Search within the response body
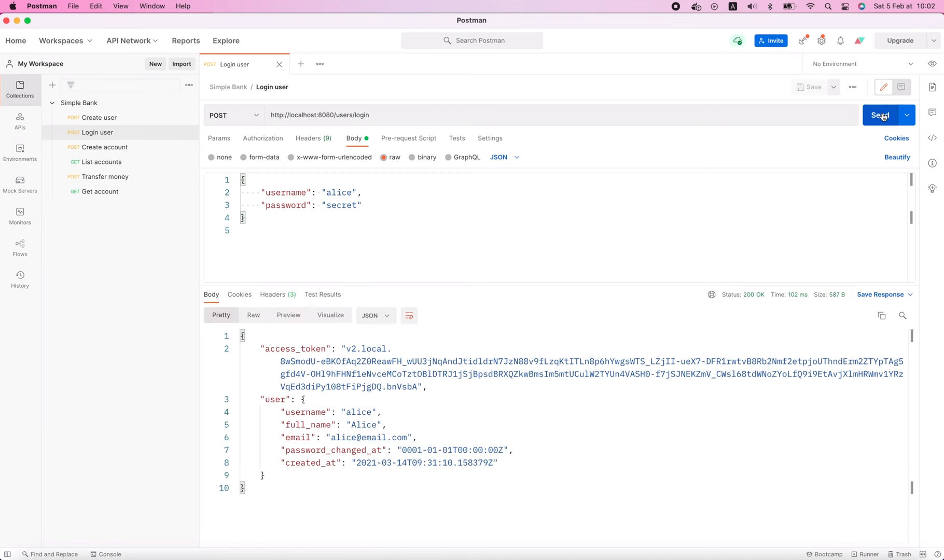 (x=903, y=315)
